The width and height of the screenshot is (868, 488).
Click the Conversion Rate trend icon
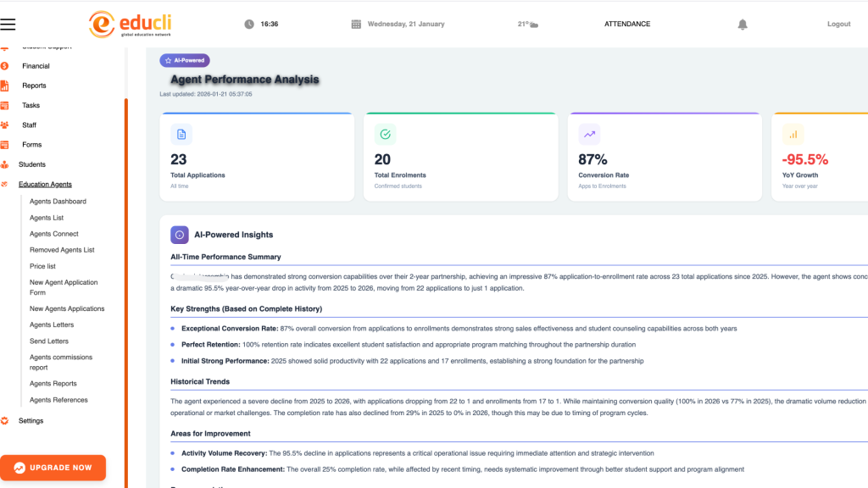pos(589,134)
